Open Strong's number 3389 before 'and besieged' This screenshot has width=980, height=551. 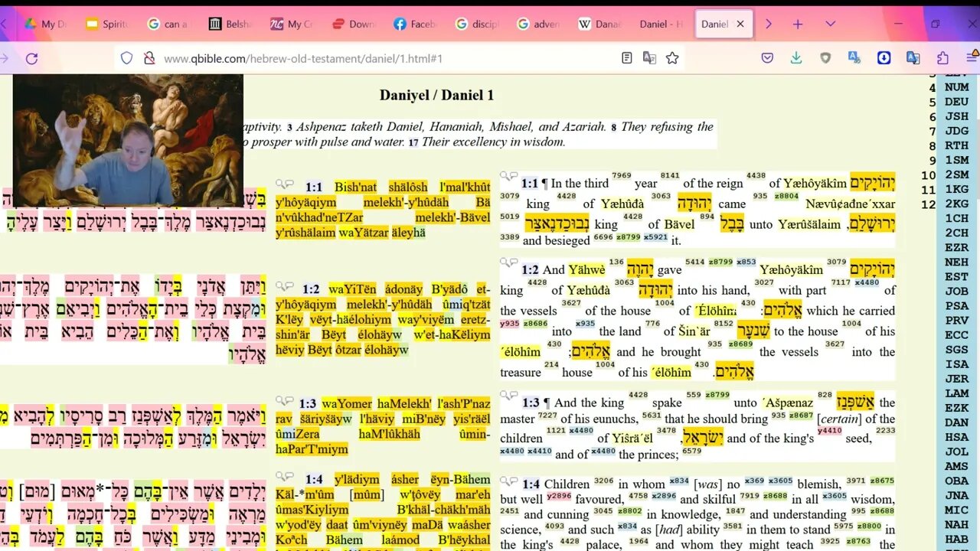[510, 237]
